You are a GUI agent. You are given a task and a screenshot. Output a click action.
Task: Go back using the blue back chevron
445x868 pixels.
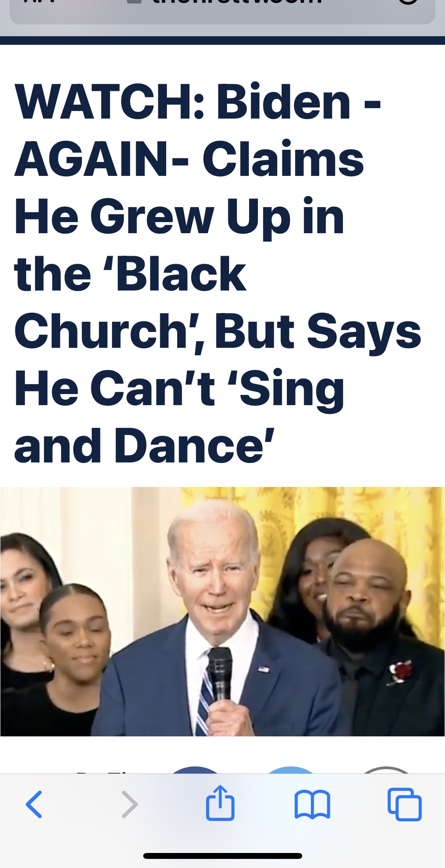click(x=34, y=804)
